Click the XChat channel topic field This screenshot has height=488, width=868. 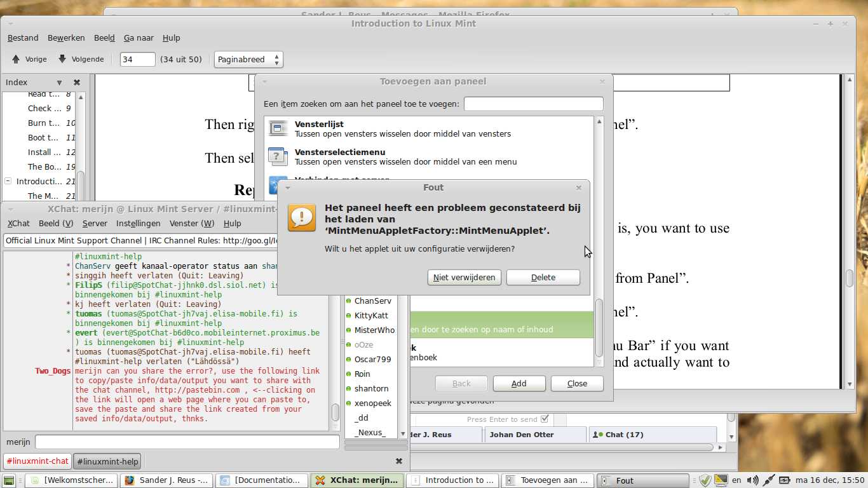pyautogui.click(x=140, y=241)
